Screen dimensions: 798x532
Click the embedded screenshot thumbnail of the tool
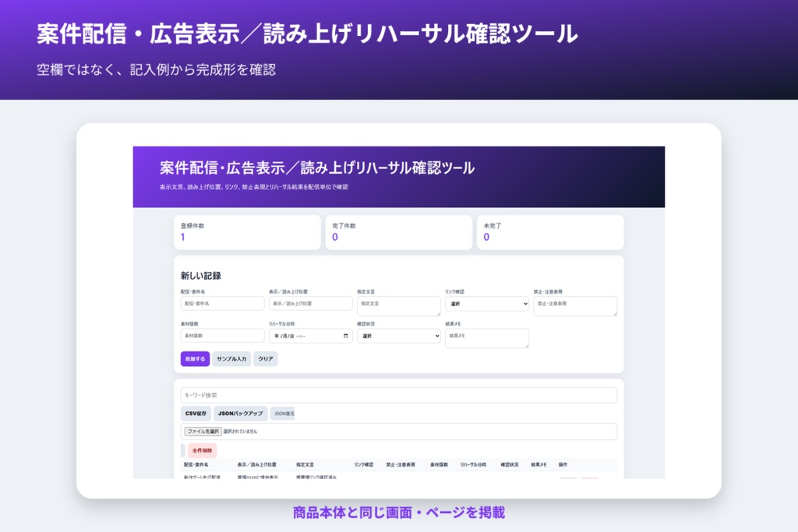[399, 312]
